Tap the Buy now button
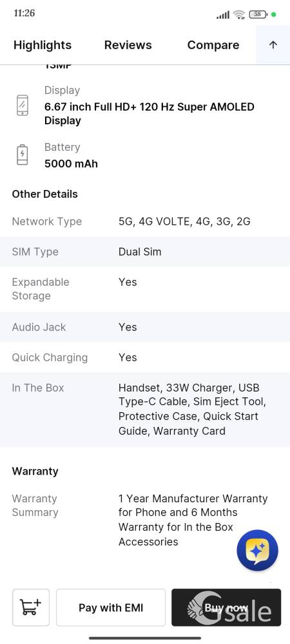The height and width of the screenshot is (644, 290). 226,607
